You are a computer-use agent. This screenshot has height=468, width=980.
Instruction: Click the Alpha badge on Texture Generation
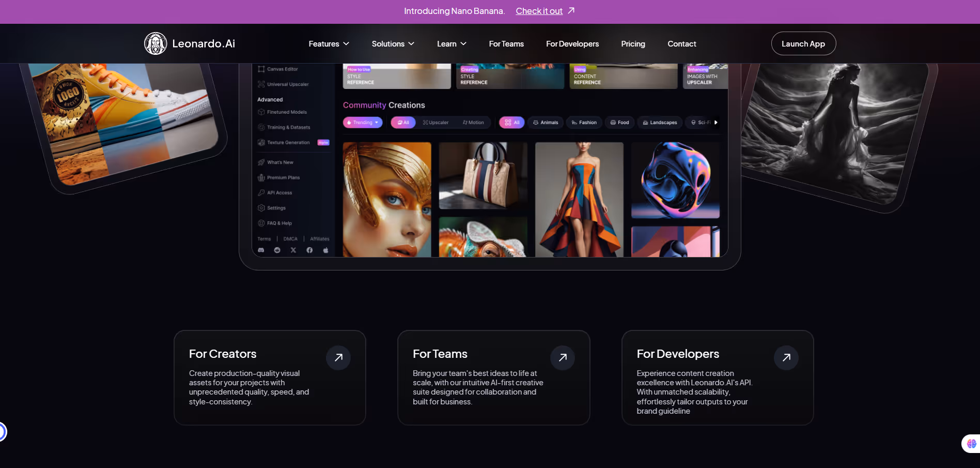(x=323, y=142)
